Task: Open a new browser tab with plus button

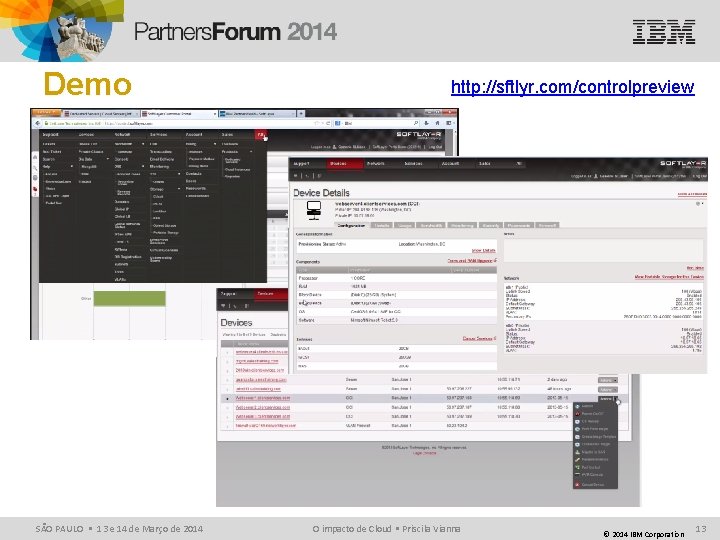Action: (x=301, y=113)
